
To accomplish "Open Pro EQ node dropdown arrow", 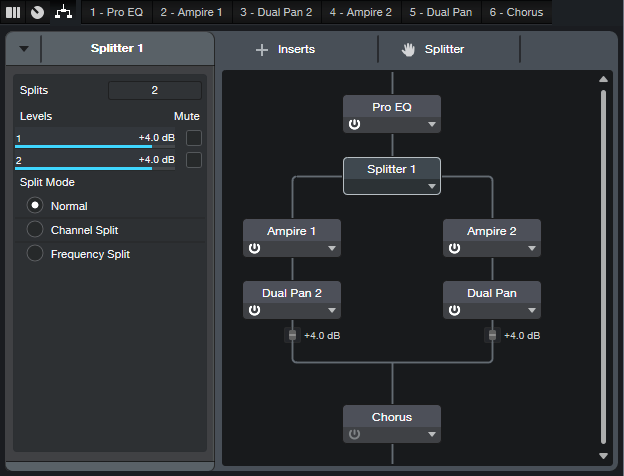I will [432, 125].
